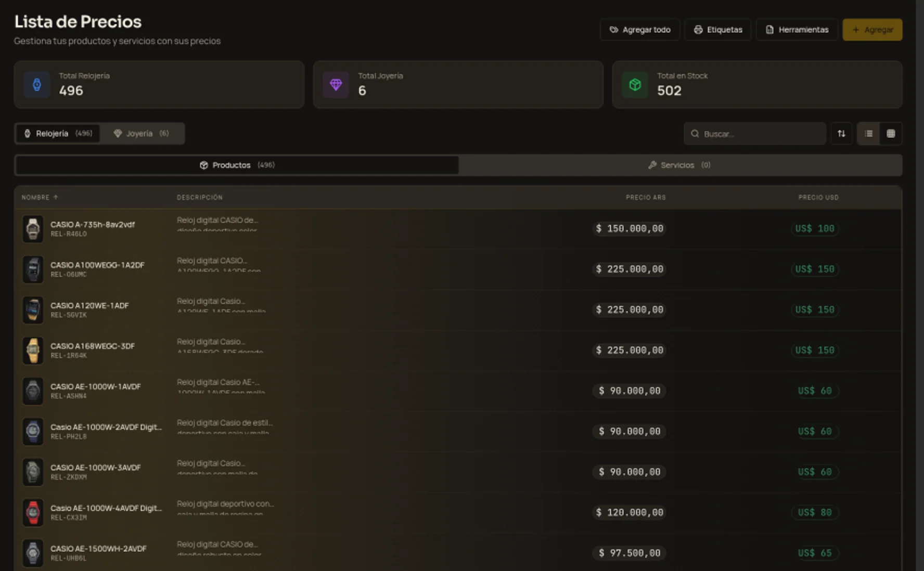Open the Etiquetas print button

pyautogui.click(x=718, y=30)
